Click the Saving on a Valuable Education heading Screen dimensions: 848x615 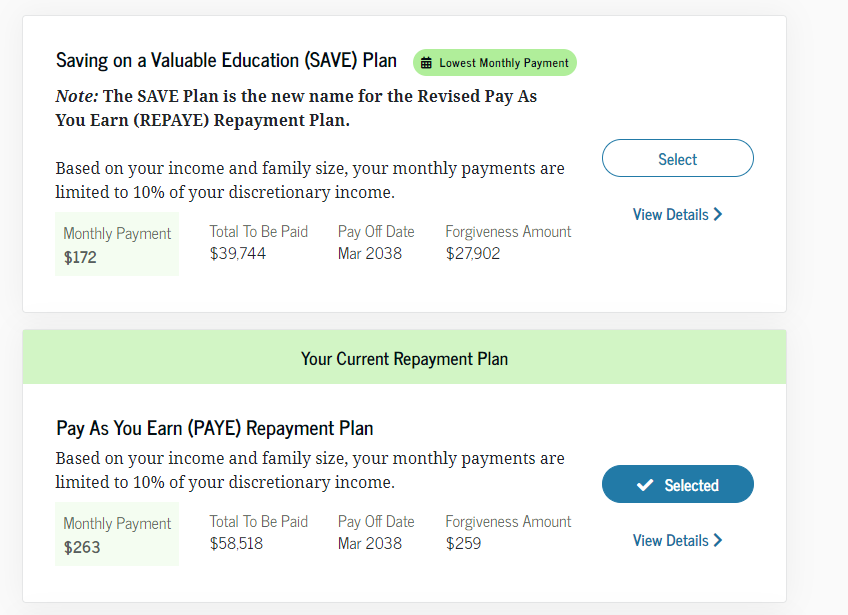226,60
